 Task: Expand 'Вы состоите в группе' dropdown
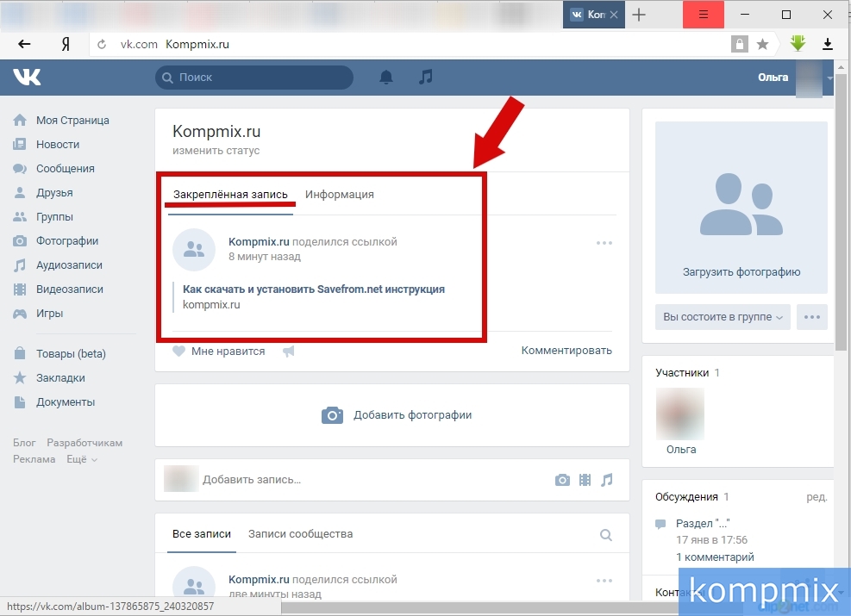723,317
